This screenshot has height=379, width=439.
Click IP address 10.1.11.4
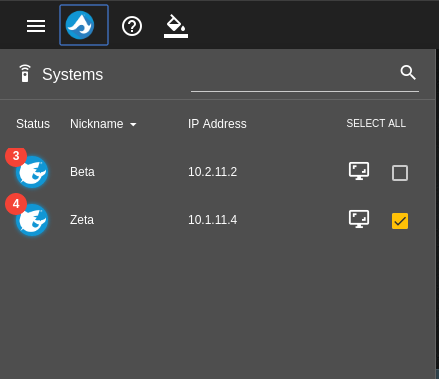[213, 220]
